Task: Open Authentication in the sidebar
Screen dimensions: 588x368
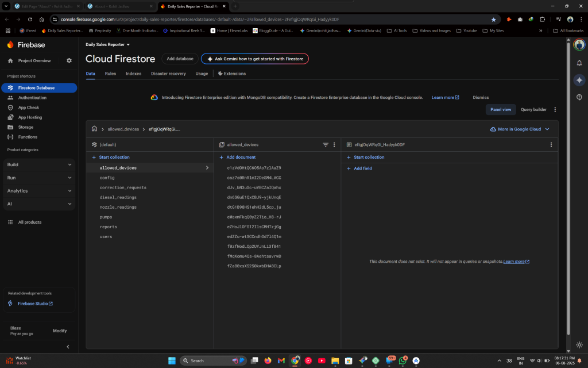Action: click(32, 98)
